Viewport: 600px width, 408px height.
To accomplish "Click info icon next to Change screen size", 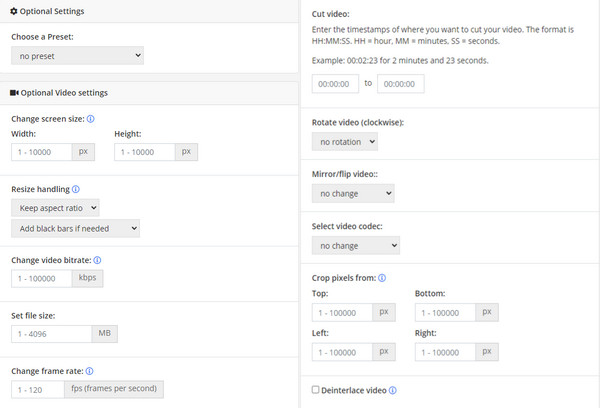I will point(90,119).
